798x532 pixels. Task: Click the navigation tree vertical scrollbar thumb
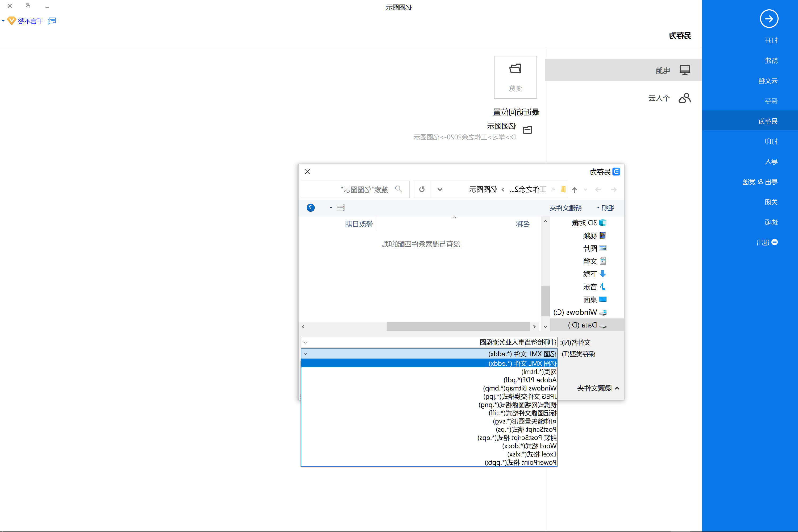click(x=545, y=301)
